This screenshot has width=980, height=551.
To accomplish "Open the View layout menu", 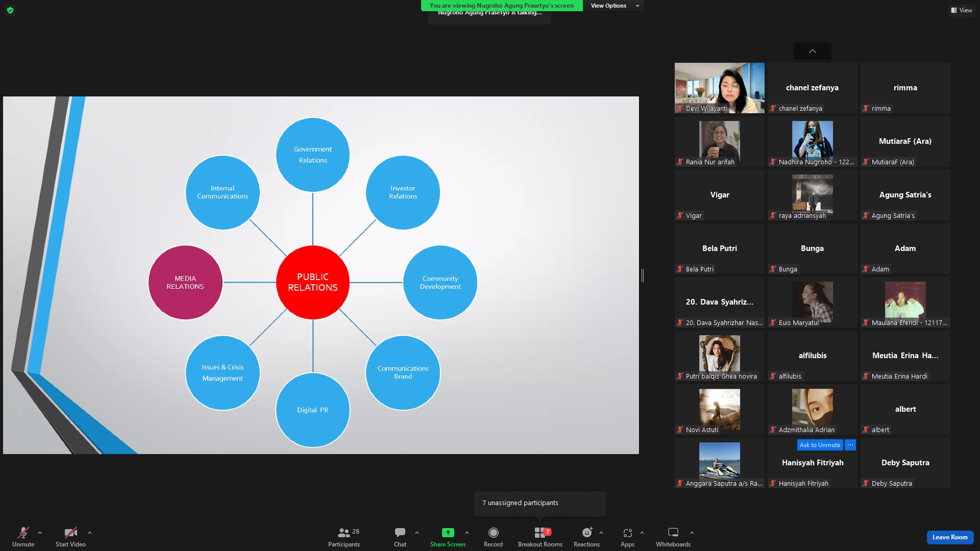I will 962,10.
